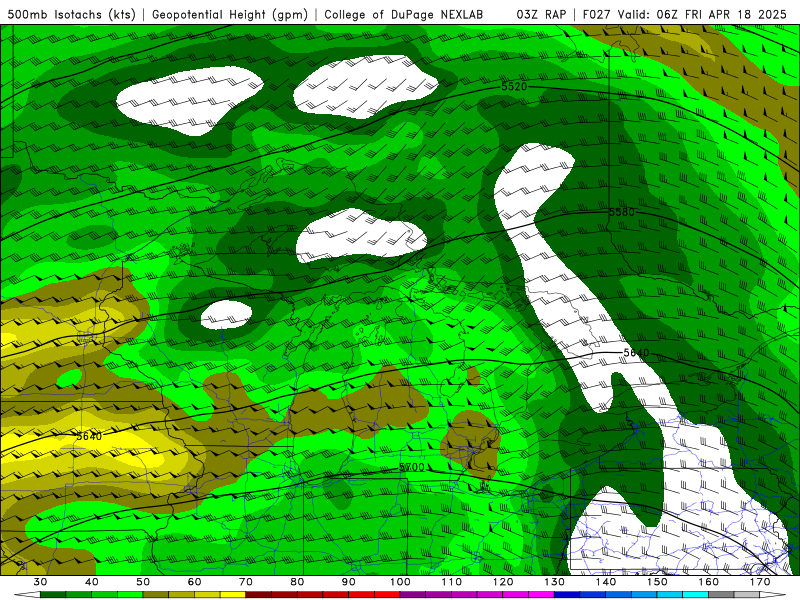This screenshot has height=600, width=800.
Task: Click the 30 value on the color scale
Action: coord(40,582)
